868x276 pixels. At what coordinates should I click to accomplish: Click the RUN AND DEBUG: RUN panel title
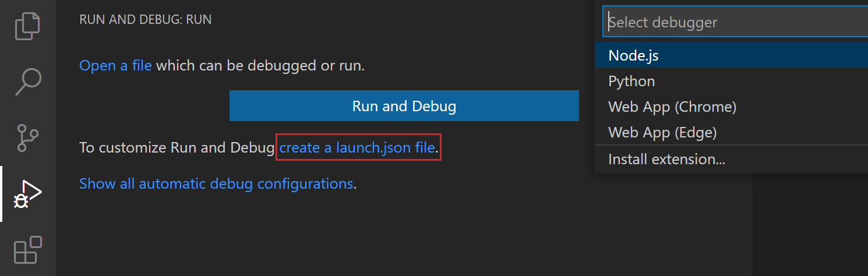click(145, 20)
